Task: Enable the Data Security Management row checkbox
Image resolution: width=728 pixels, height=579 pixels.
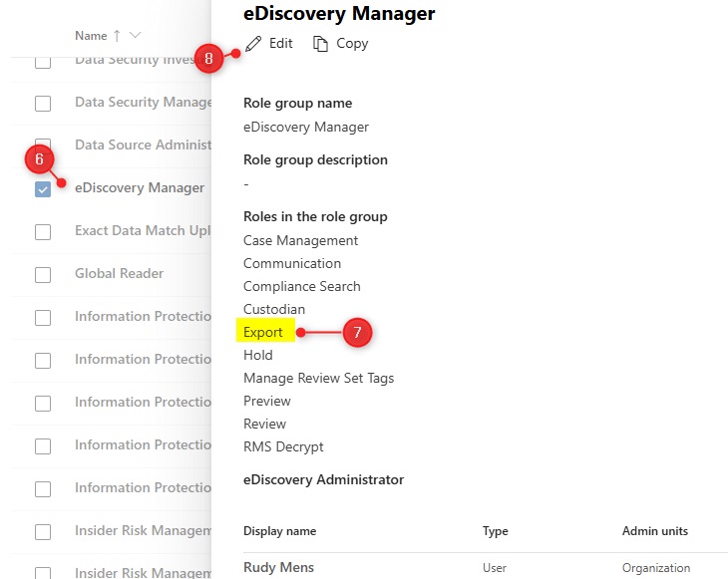Action: click(x=43, y=104)
